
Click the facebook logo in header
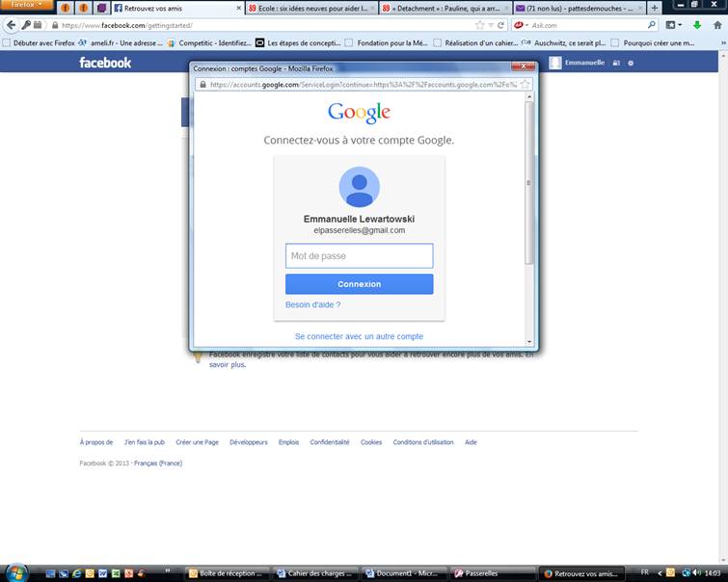(x=105, y=63)
